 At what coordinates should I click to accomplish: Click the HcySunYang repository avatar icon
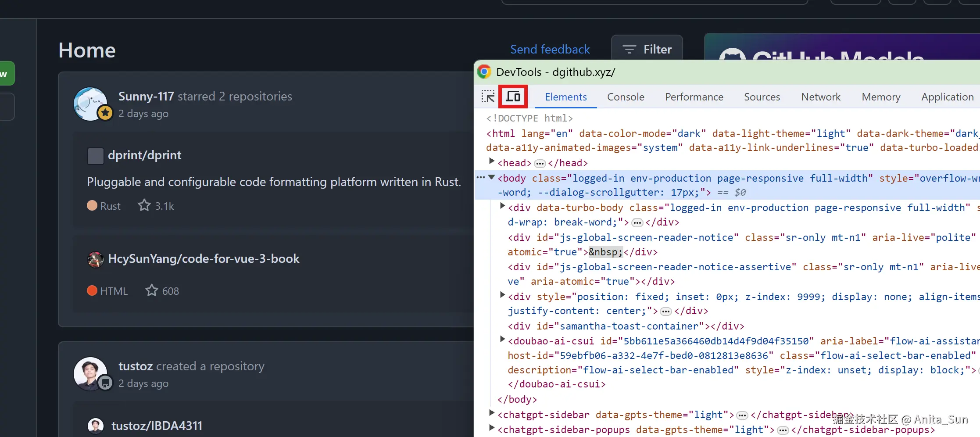[x=95, y=259]
